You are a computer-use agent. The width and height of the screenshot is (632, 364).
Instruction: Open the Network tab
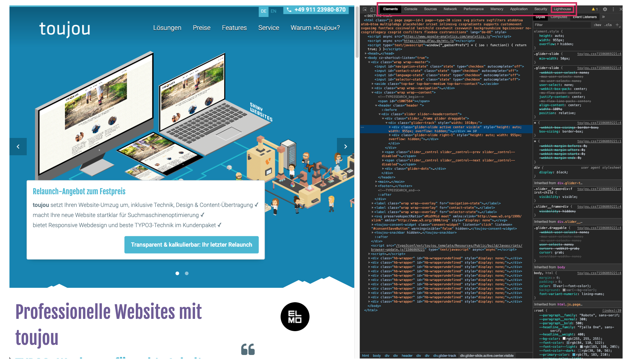pyautogui.click(x=450, y=9)
